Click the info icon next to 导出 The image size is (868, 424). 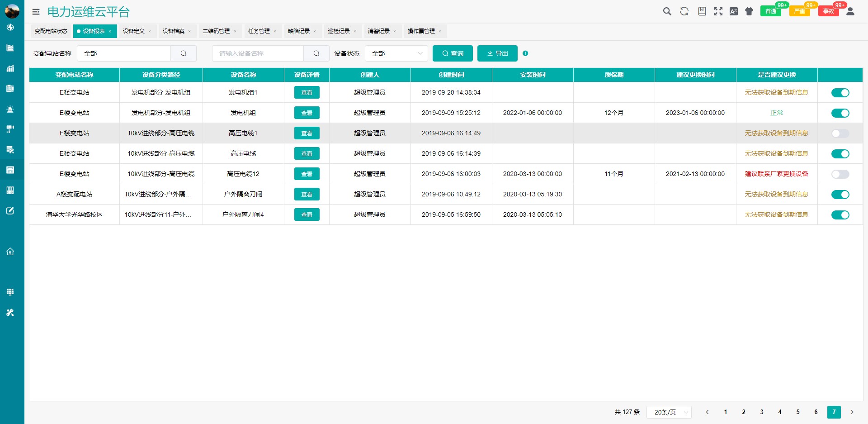click(525, 53)
